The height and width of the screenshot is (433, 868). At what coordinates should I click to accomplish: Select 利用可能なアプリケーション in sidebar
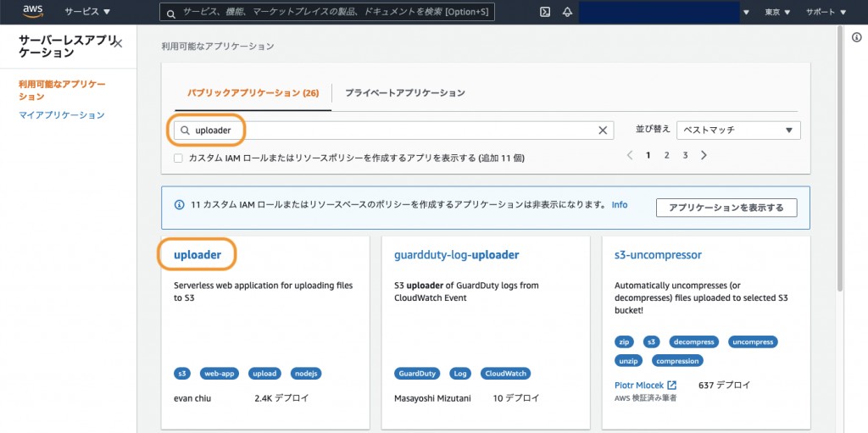pyautogui.click(x=62, y=91)
